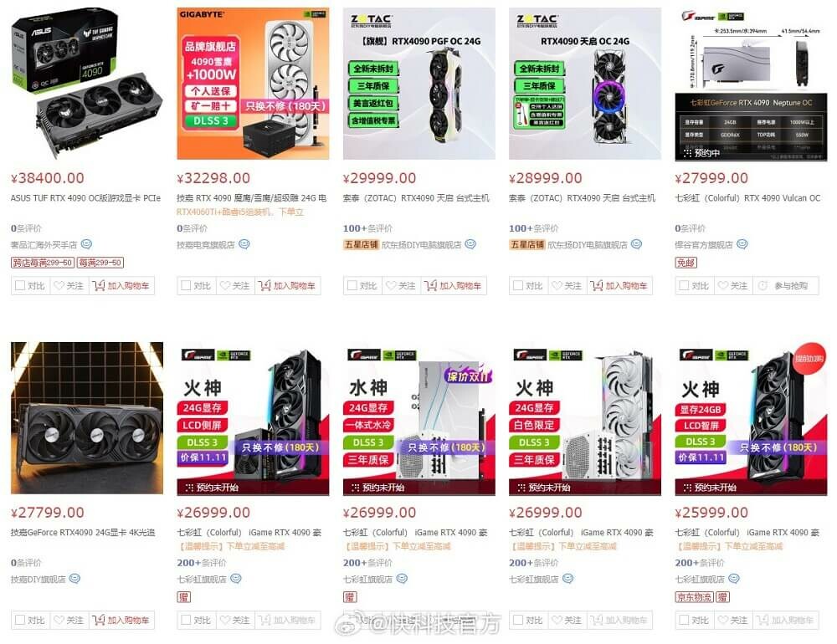Tick the 对比 checkbox for ¥27799.00 Gigabyte card
This screenshot has height=644, width=837.
coord(20,620)
